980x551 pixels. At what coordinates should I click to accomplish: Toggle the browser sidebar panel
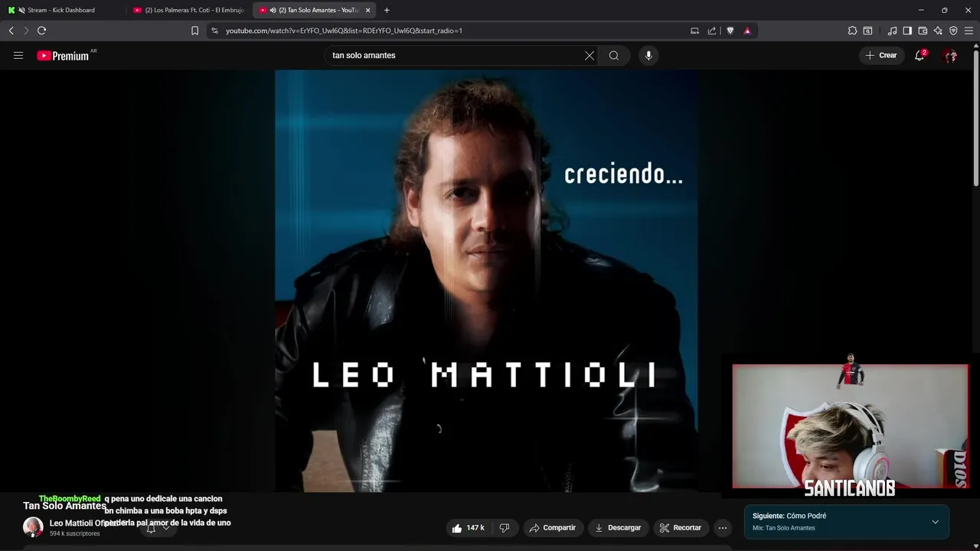coord(907,31)
